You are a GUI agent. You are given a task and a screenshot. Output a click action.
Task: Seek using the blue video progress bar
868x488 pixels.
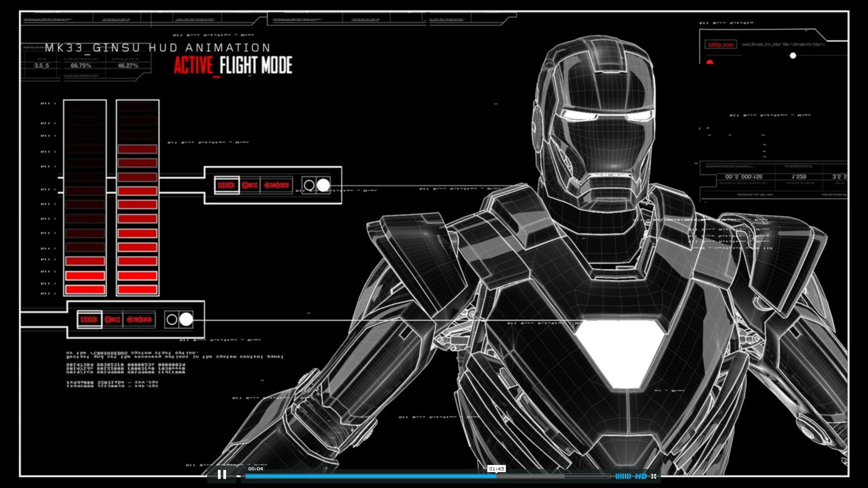click(x=428, y=476)
